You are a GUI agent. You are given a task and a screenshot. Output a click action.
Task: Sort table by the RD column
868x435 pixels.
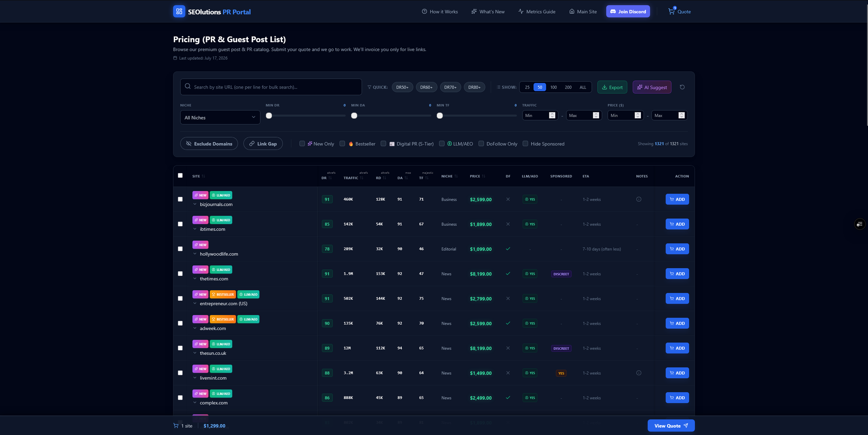[381, 178]
